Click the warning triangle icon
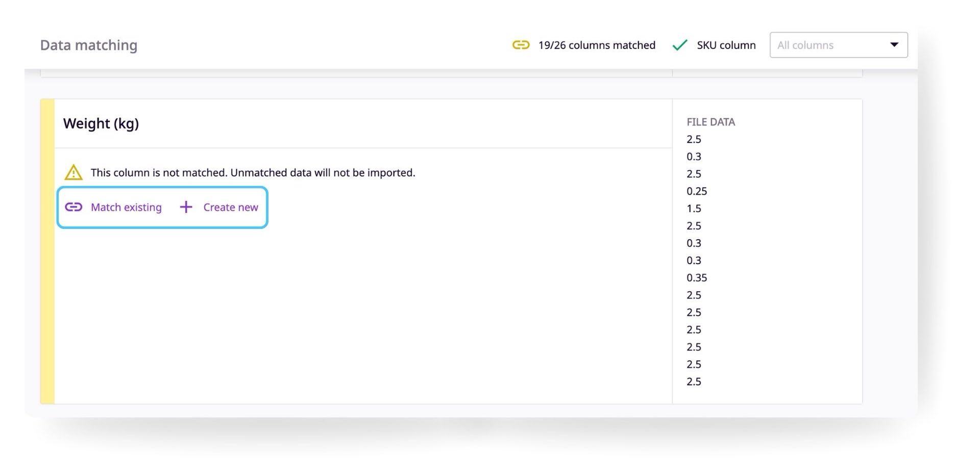Viewport: 980px width, 466px height. coord(73,172)
